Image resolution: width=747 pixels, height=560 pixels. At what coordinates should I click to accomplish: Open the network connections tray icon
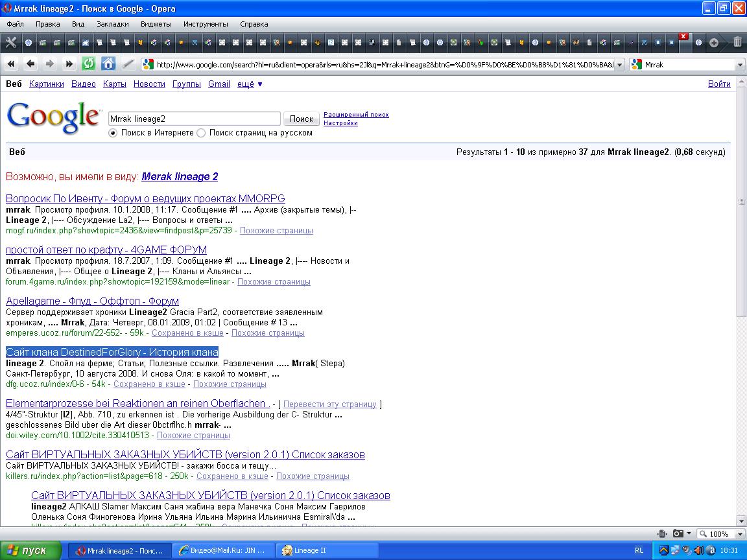675,550
